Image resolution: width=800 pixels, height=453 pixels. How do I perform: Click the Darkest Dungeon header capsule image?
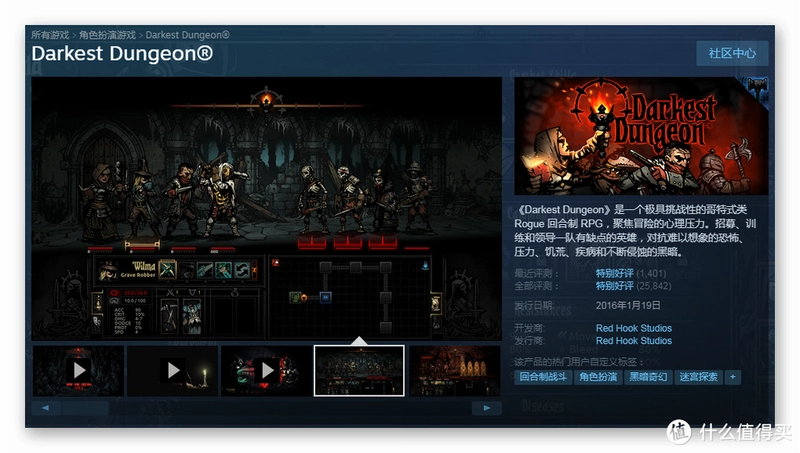[x=641, y=136]
